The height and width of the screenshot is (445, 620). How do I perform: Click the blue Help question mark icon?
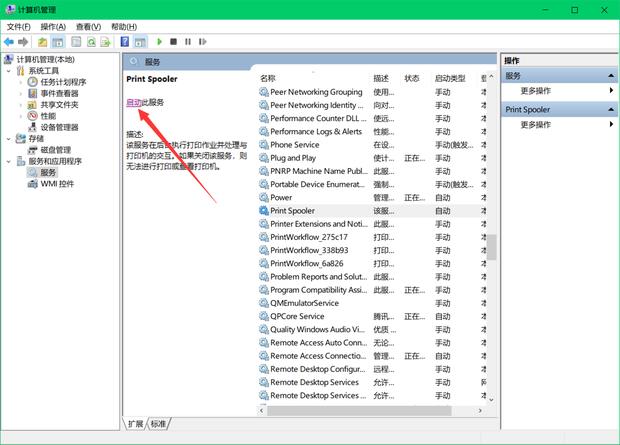coord(124,42)
